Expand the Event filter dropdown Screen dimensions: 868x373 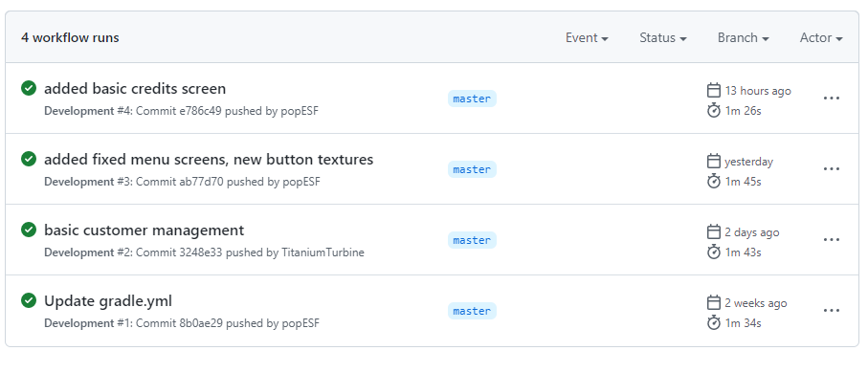pyautogui.click(x=587, y=37)
